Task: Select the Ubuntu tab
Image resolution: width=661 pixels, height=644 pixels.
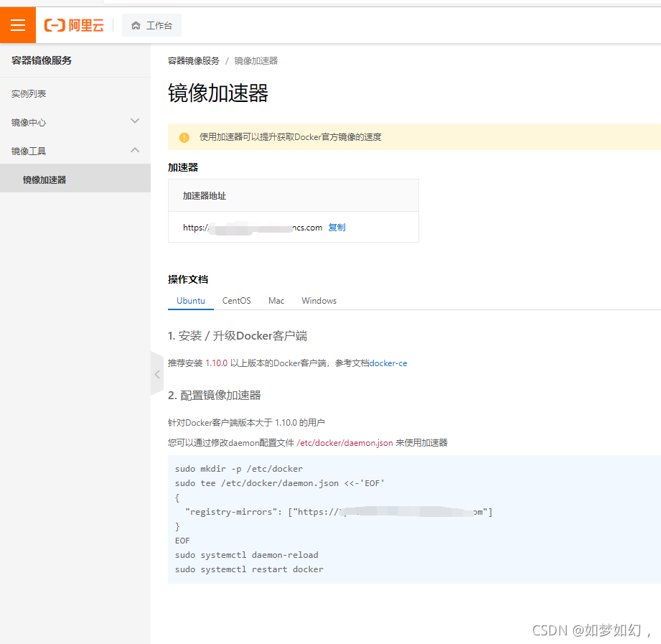Action: [x=190, y=300]
